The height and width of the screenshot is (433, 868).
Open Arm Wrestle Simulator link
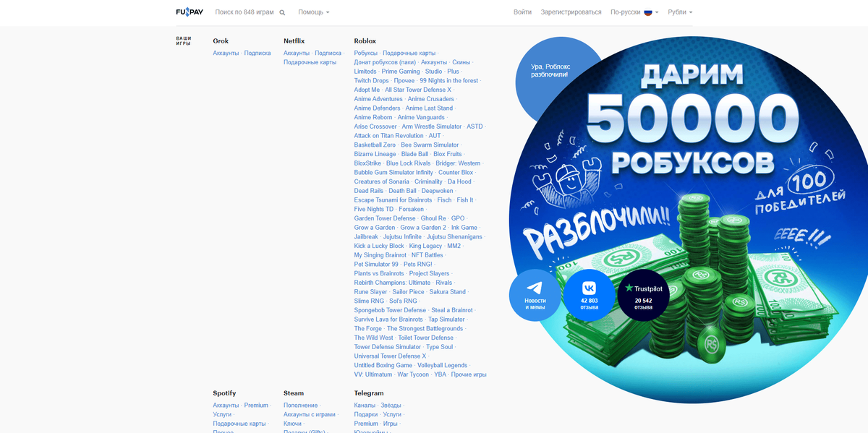tap(432, 127)
